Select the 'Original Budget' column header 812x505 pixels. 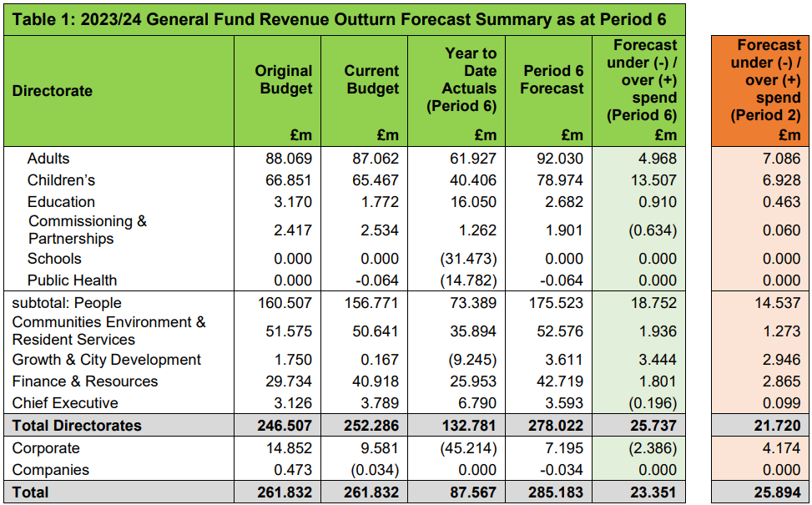(283, 80)
